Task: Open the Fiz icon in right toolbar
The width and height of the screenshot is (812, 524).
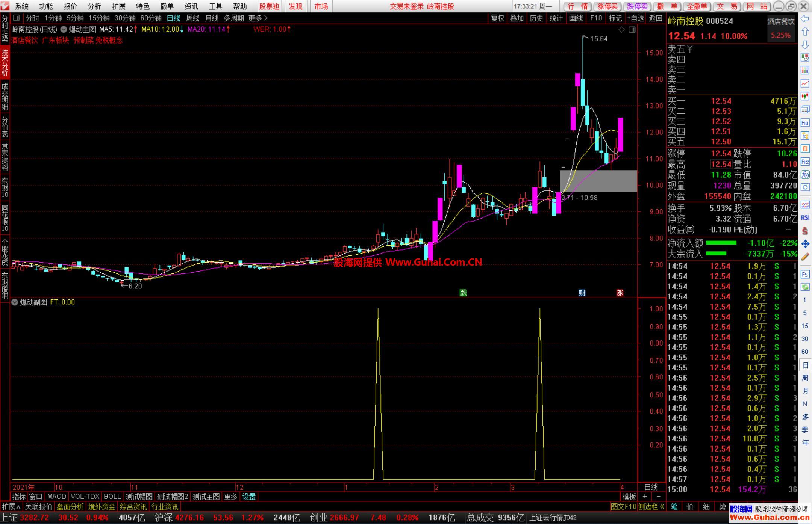Action: pos(805,162)
